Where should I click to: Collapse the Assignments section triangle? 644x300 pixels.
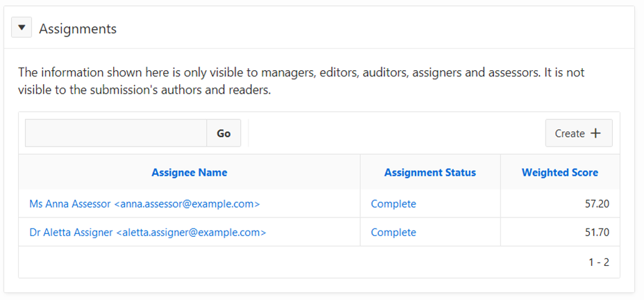[x=22, y=28]
